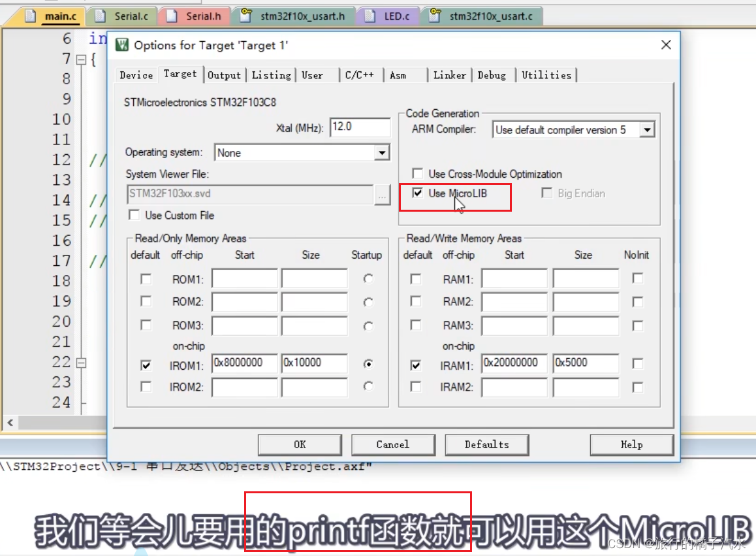Open the Linker tab

tap(449, 75)
